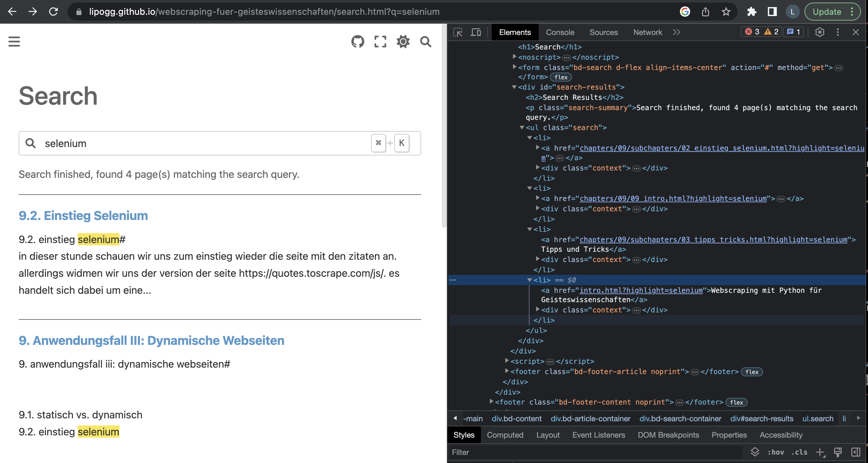Select the h1 Search element line
This screenshot has width=868, height=463.
[x=550, y=47]
